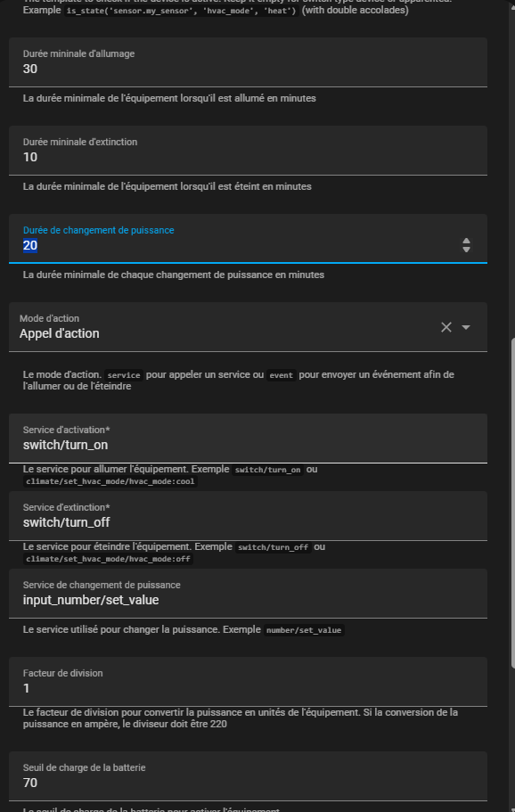Decrease Durée de changement de puissance with down arrow

point(466,249)
